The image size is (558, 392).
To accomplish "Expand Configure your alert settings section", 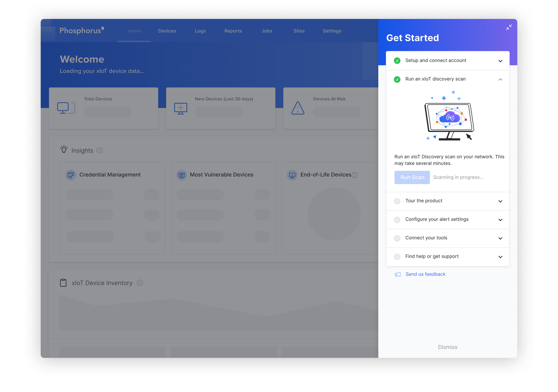I will pyautogui.click(x=500, y=220).
